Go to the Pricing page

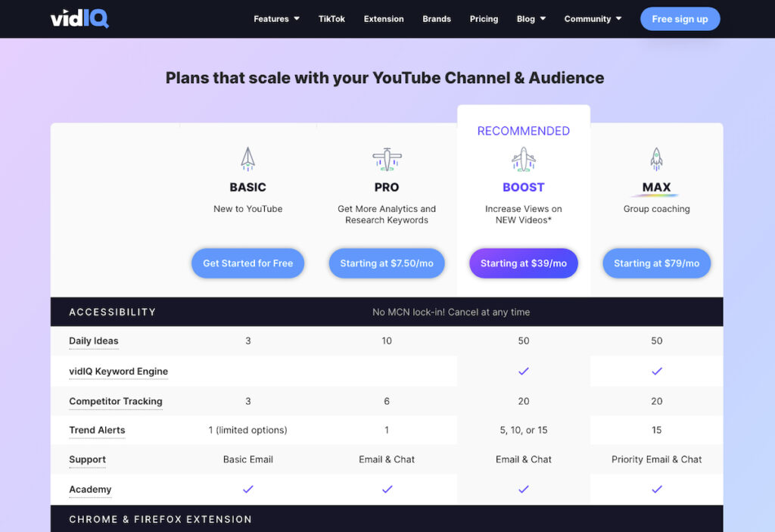[x=484, y=19]
